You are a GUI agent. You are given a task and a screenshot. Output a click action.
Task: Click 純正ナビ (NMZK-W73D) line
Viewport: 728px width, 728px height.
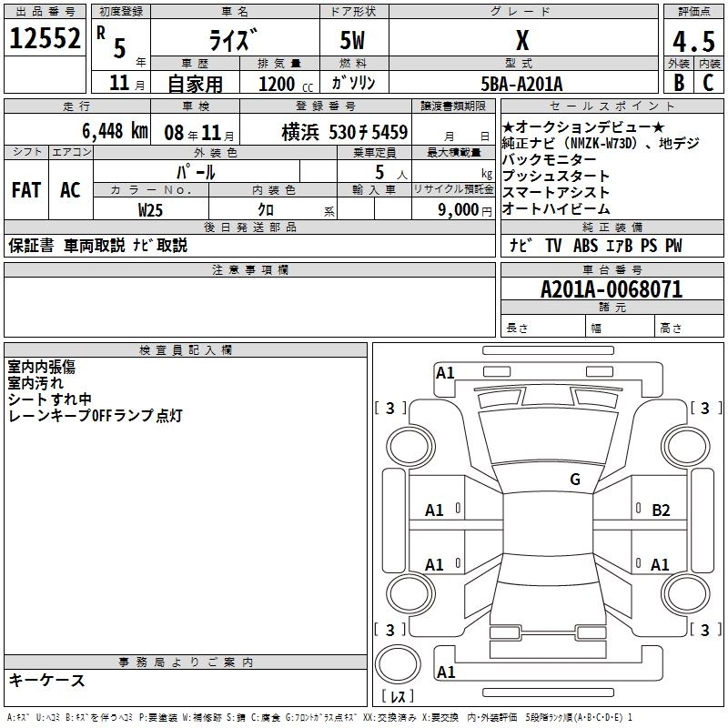coord(601,143)
